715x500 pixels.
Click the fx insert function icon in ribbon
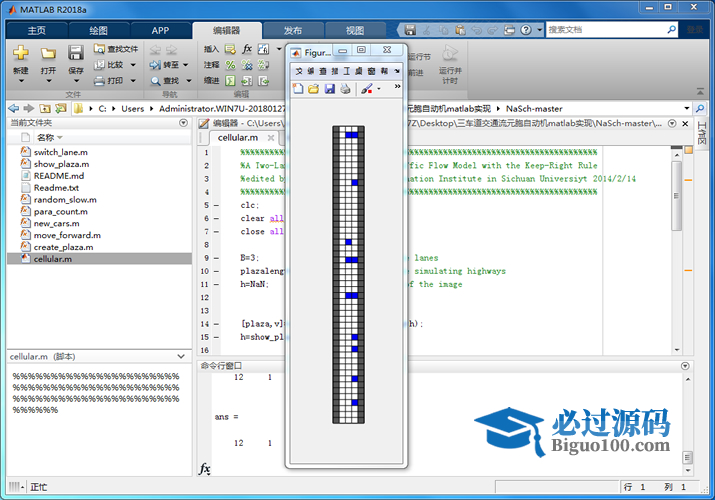click(x=247, y=49)
